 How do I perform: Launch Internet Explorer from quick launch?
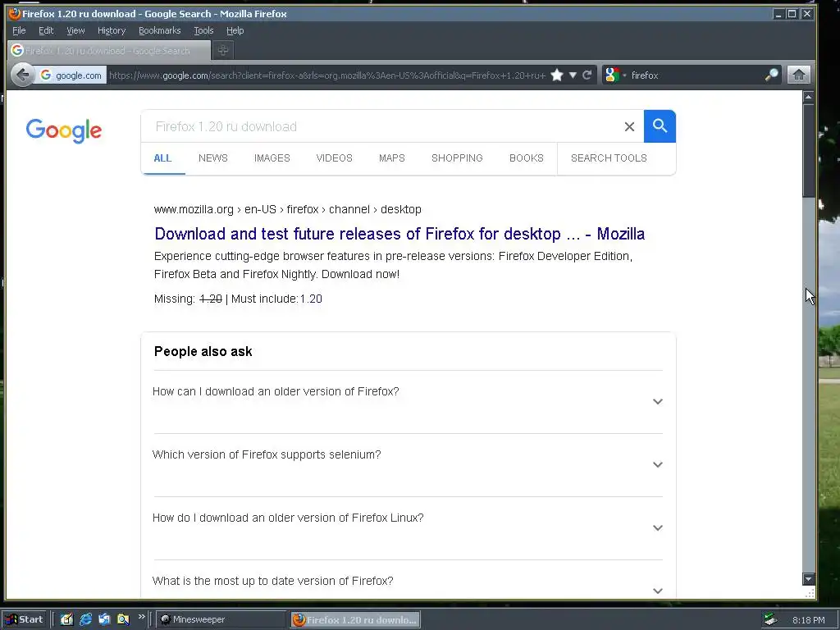pos(85,619)
